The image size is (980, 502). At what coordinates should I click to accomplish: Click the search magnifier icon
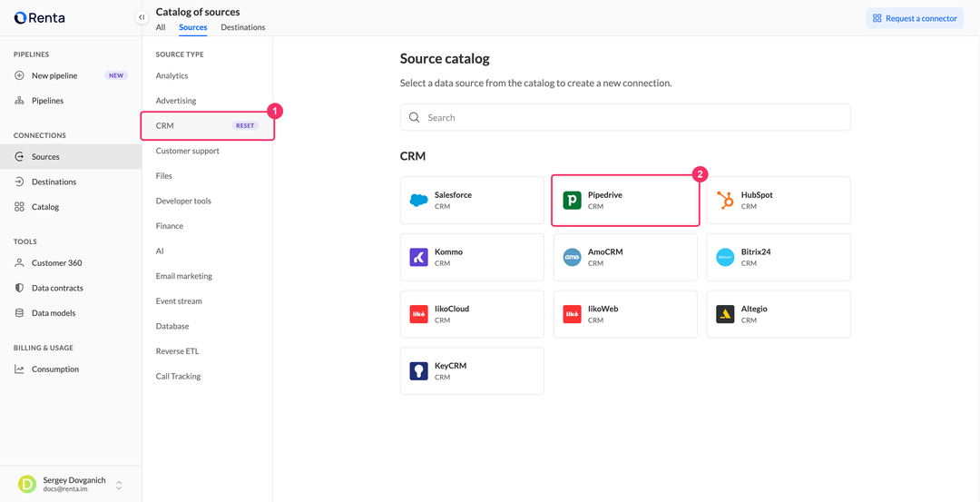tap(414, 117)
